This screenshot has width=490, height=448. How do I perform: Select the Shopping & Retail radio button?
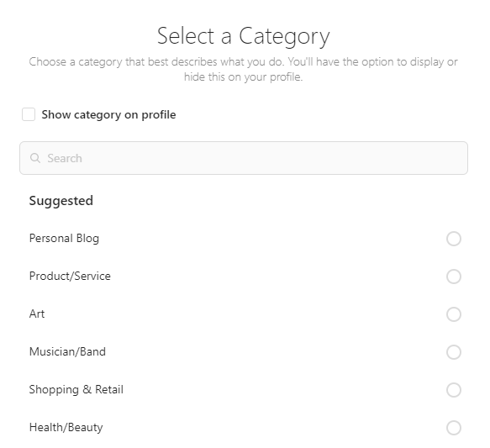point(454,390)
